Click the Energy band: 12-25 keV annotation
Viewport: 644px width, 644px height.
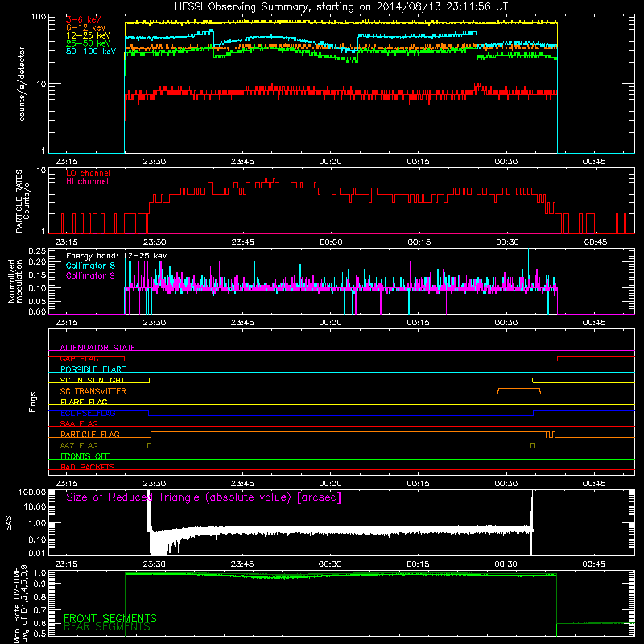[117, 256]
